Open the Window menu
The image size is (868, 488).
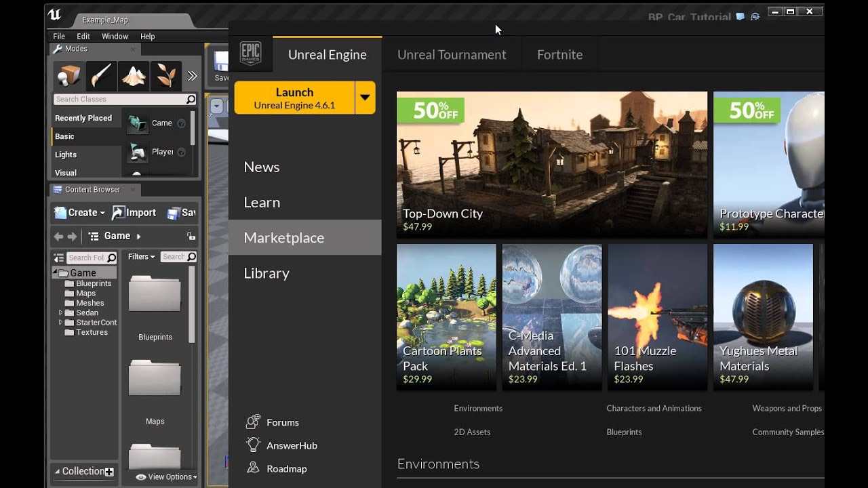pos(115,37)
